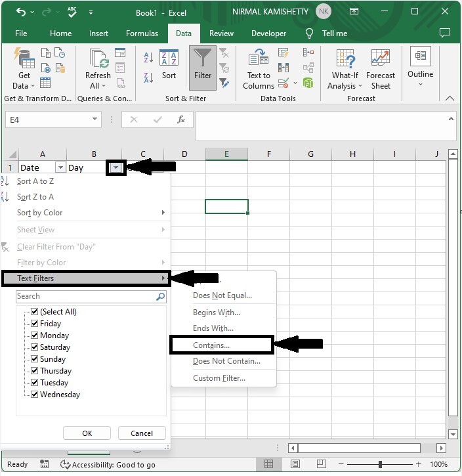Switch to the Review tab
Screen dimensions: 462x476
[x=221, y=33]
